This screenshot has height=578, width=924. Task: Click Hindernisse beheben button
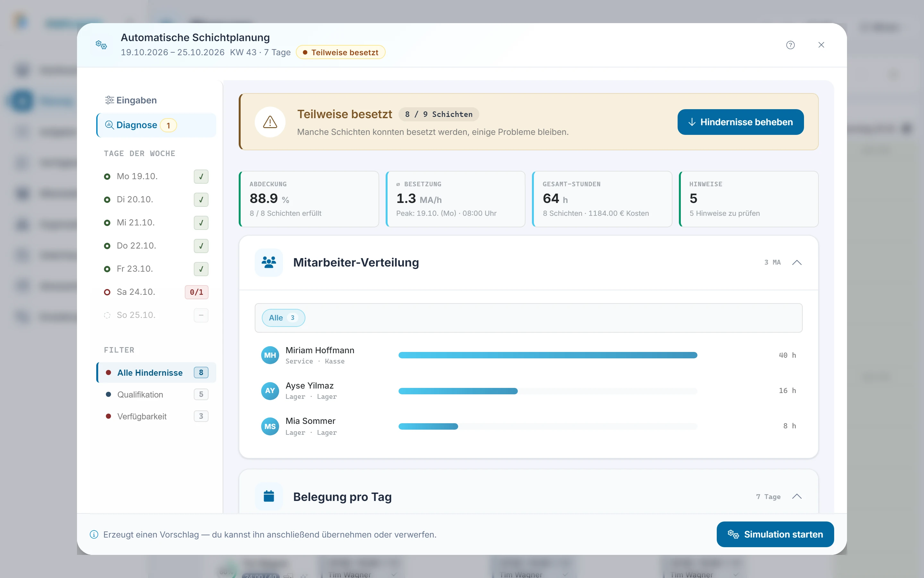click(740, 122)
